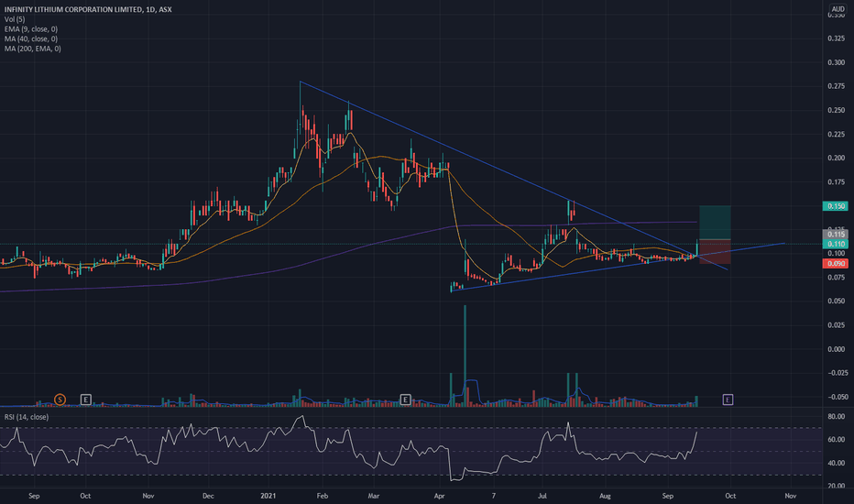Select the green profit zone of long position
This screenshot has width=854, height=504.
point(715,223)
